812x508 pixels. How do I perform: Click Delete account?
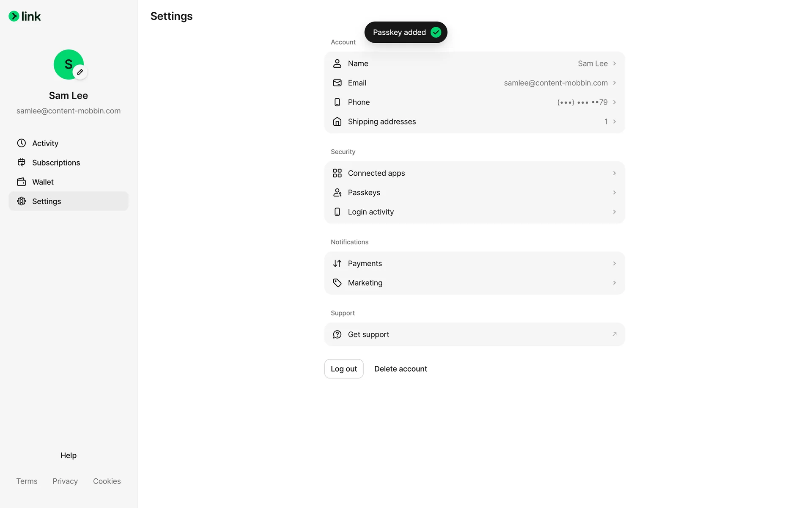[x=401, y=369]
